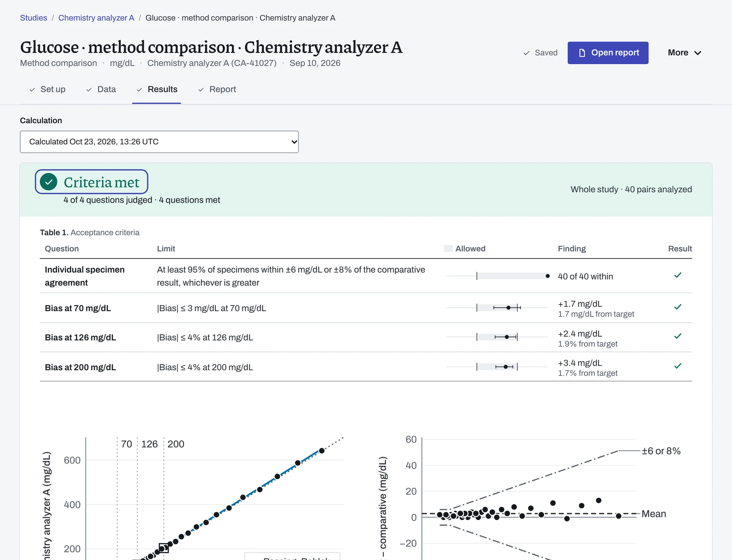Click the allowed-range bar for Individual specimen agreement
This screenshot has width=732, height=560.
point(512,276)
